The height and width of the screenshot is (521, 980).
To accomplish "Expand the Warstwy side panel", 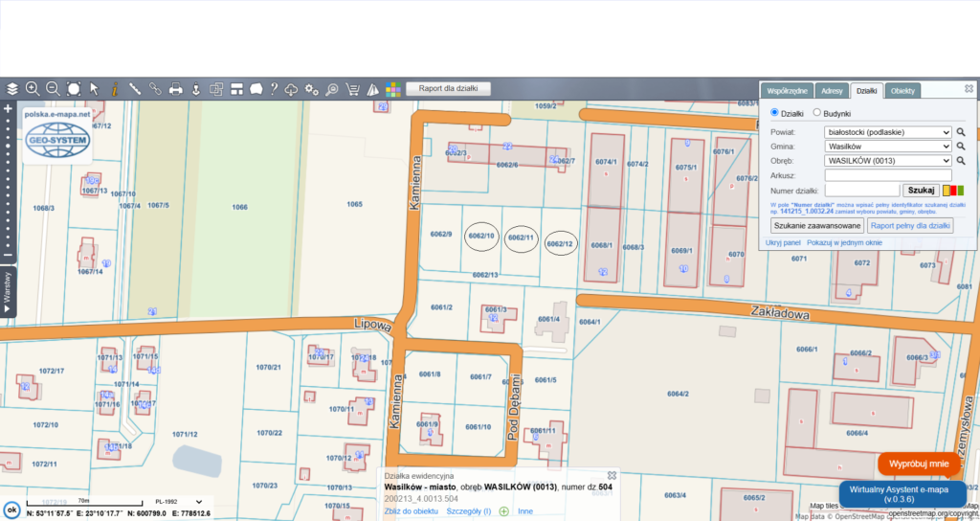I will 8,289.
